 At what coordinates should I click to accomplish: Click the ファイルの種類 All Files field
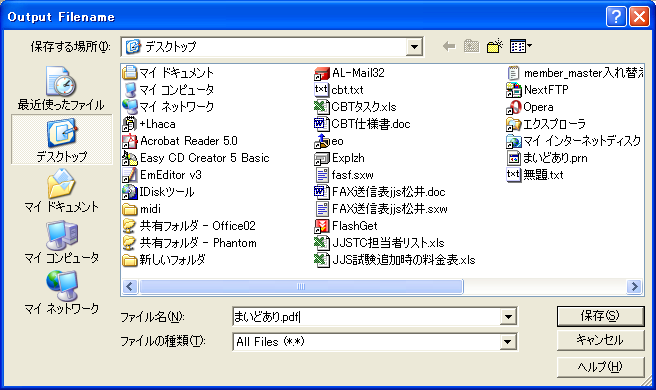[x=366, y=342]
